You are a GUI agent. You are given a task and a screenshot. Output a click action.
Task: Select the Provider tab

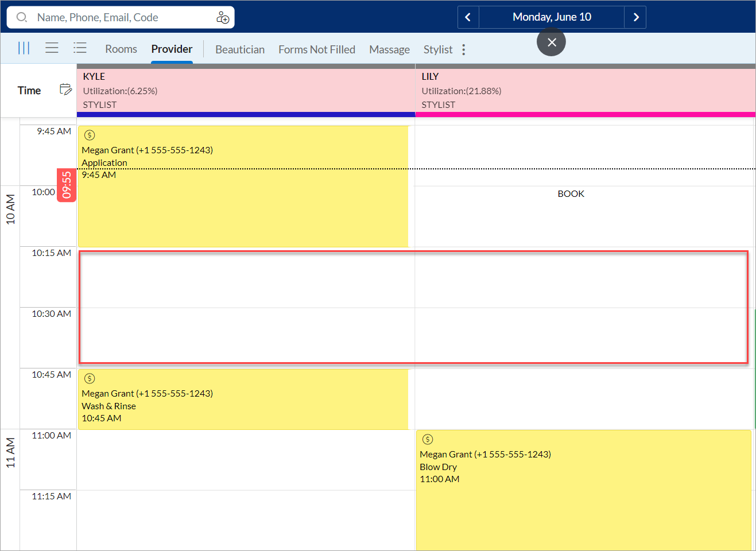coord(172,49)
